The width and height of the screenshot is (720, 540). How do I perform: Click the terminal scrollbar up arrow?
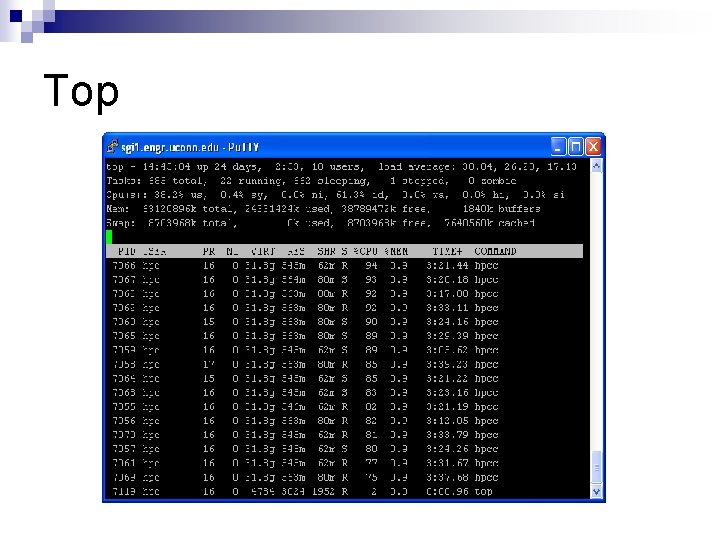click(596, 166)
